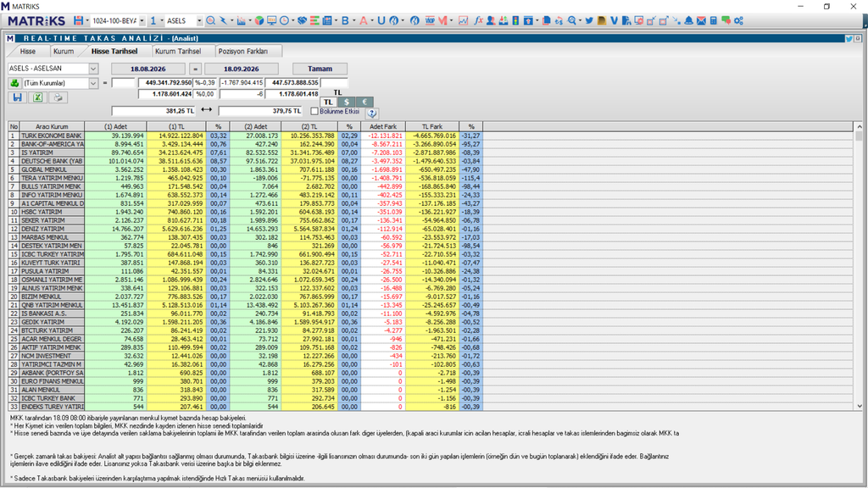Image resolution: width=868 pixels, height=488 pixels.
Task: Click the alarm bell icon in toolbar
Action: [688, 20]
